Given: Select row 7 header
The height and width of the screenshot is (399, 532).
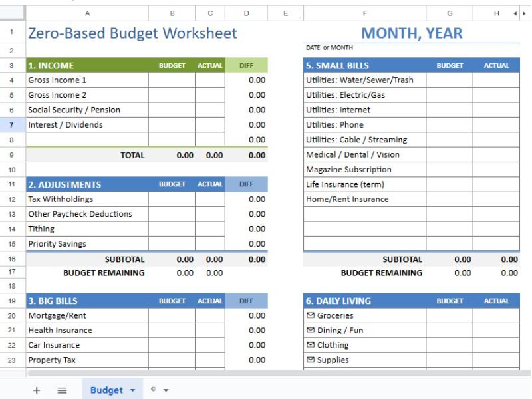Looking at the screenshot, I should coord(13,125).
